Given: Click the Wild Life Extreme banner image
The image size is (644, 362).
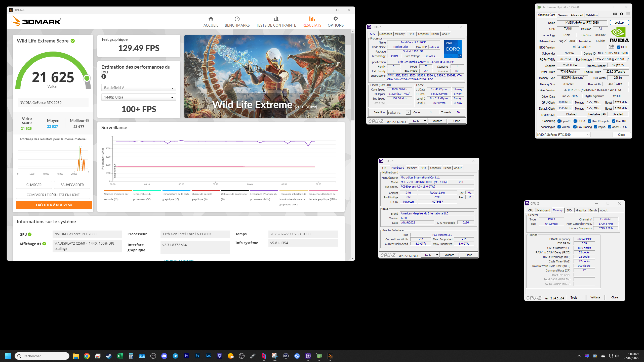Looking at the screenshot, I should coord(264,76).
